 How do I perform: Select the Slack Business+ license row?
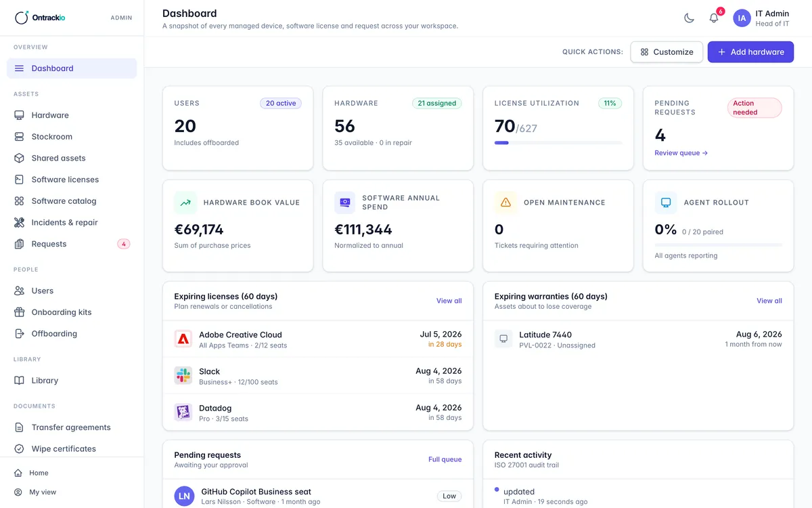point(318,376)
